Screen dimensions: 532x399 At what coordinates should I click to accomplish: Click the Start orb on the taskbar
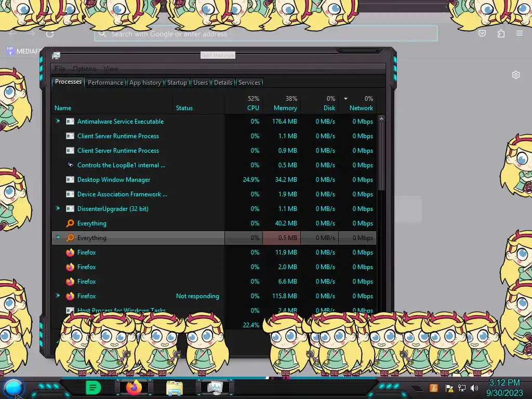14,388
